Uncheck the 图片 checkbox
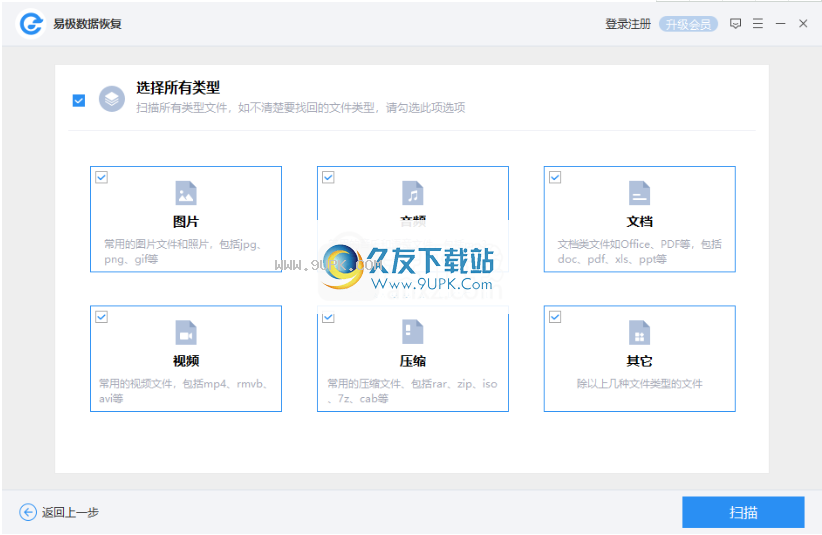822x535 pixels. 102,177
